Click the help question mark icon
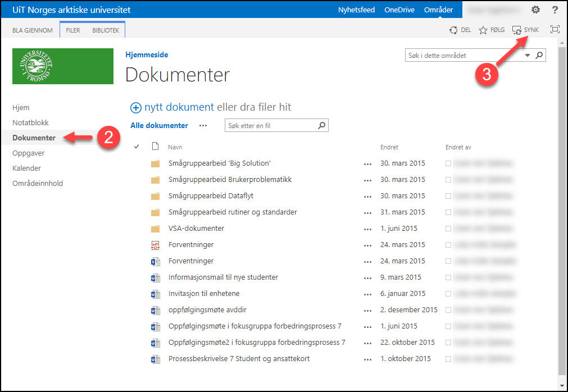The width and height of the screenshot is (568, 392). click(555, 10)
